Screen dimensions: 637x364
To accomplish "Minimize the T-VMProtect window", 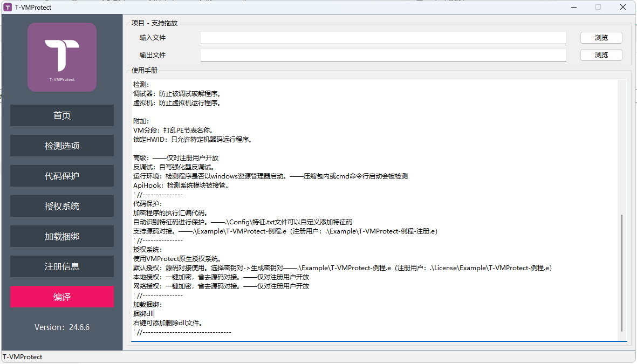I will click(574, 8).
